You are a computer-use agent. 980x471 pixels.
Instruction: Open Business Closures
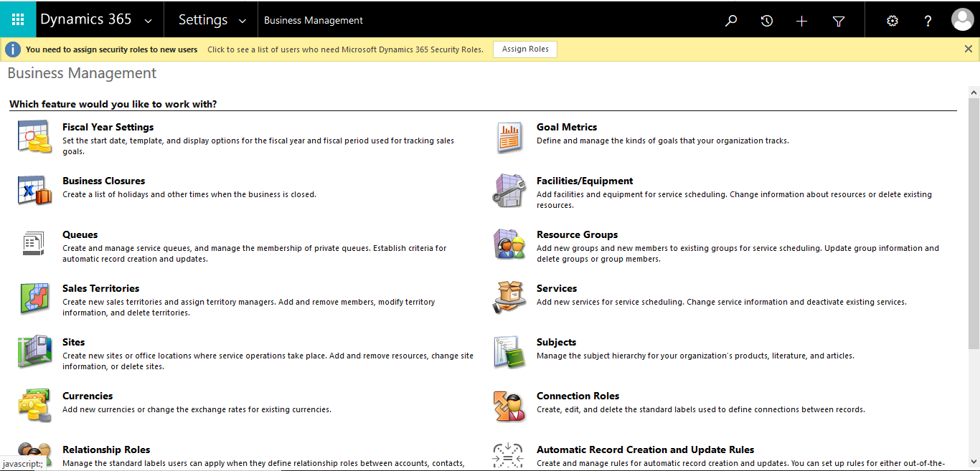103,181
